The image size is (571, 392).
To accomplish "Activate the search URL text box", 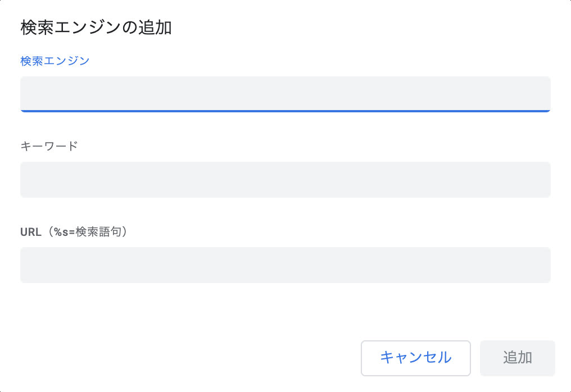I will click(x=285, y=265).
